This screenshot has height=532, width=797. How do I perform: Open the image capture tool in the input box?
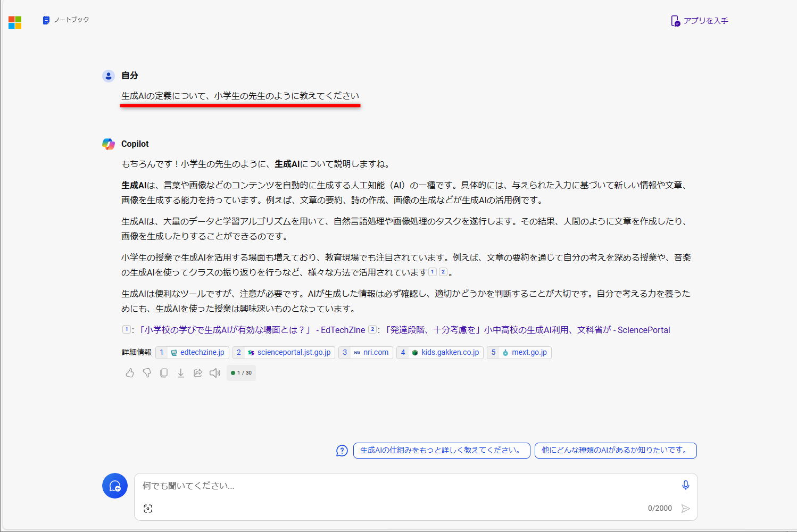click(x=148, y=509)
